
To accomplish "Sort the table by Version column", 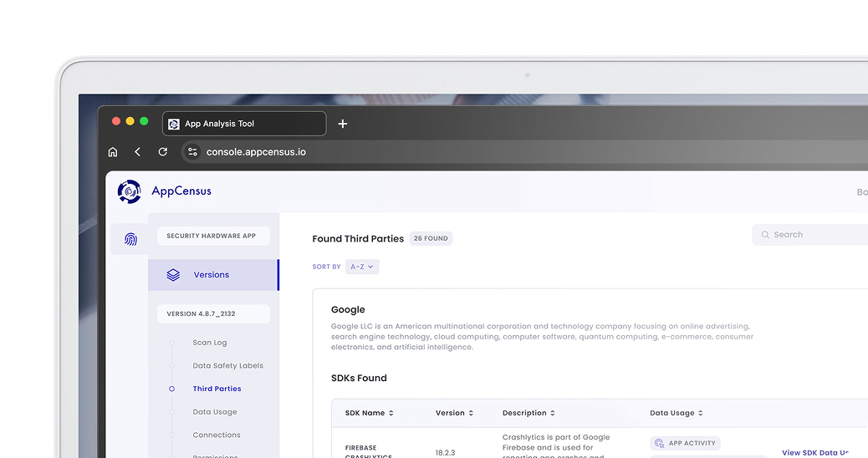I will point(454,413).
